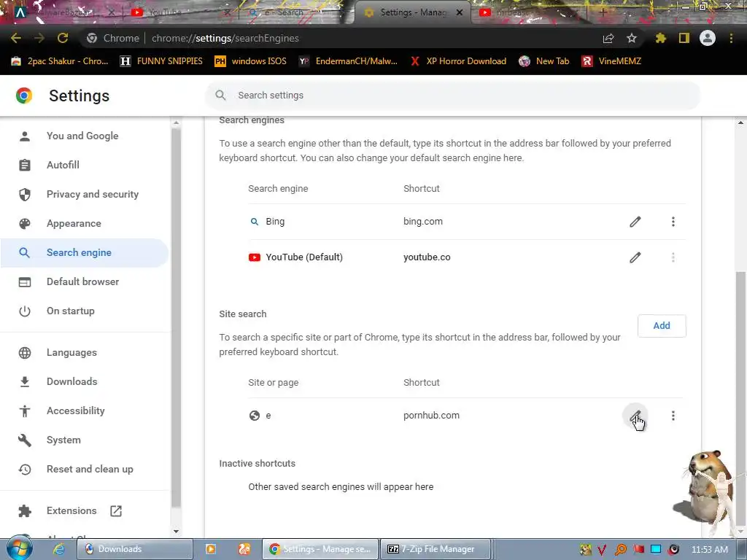Bookmark this page with star icon

pyautogui.click(x=632, y=38)
